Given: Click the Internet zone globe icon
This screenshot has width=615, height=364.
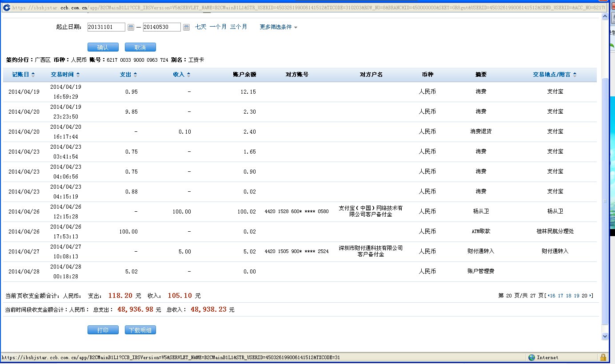Looking at the screenshot, I should 531,357.
